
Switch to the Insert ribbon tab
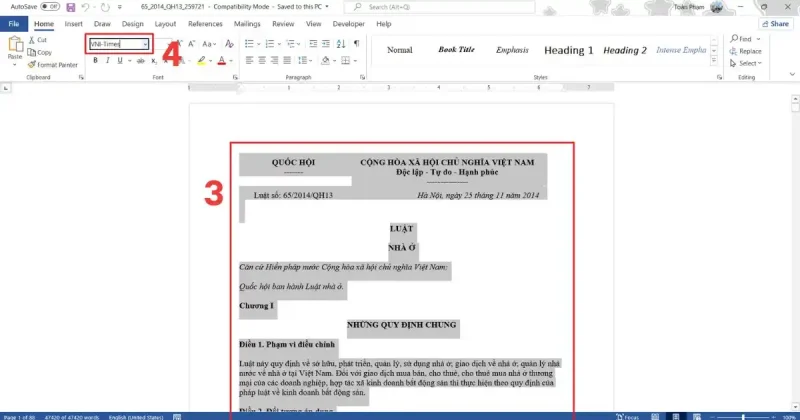[73, 24]
